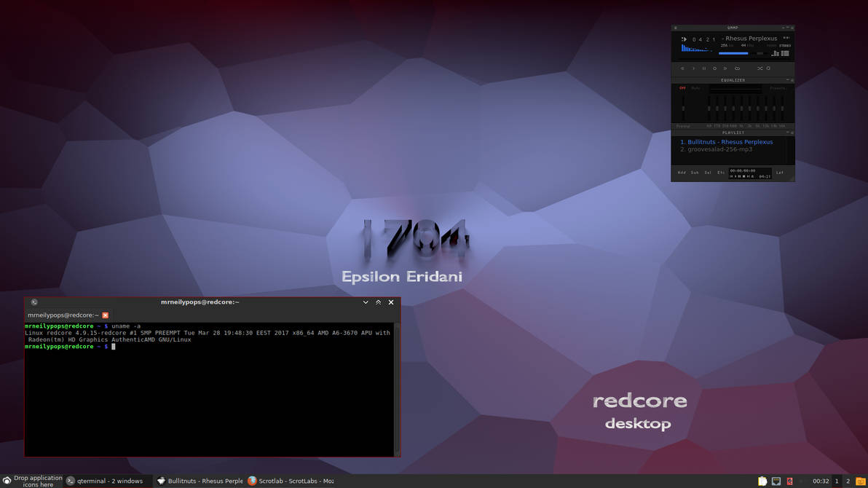This screenshot has width=868, height=488.
Task: Open the Qmmp main menu icon in title bar
Action: click(x=675, y=28)
